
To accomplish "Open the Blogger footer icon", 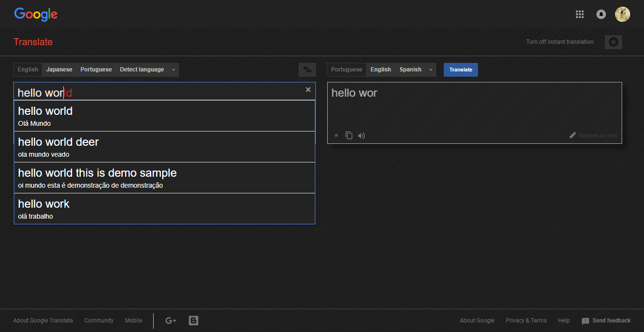I will click(x=194, y=321).
